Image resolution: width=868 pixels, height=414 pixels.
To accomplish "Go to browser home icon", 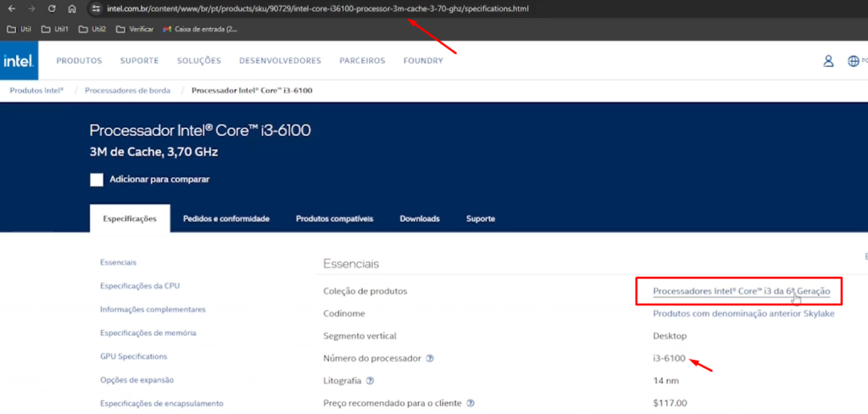I will (x=72, y=8).
